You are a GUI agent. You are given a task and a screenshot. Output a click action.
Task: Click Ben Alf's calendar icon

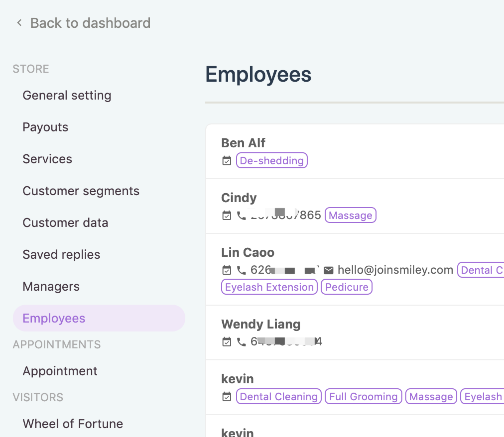(x=227, y=161)
